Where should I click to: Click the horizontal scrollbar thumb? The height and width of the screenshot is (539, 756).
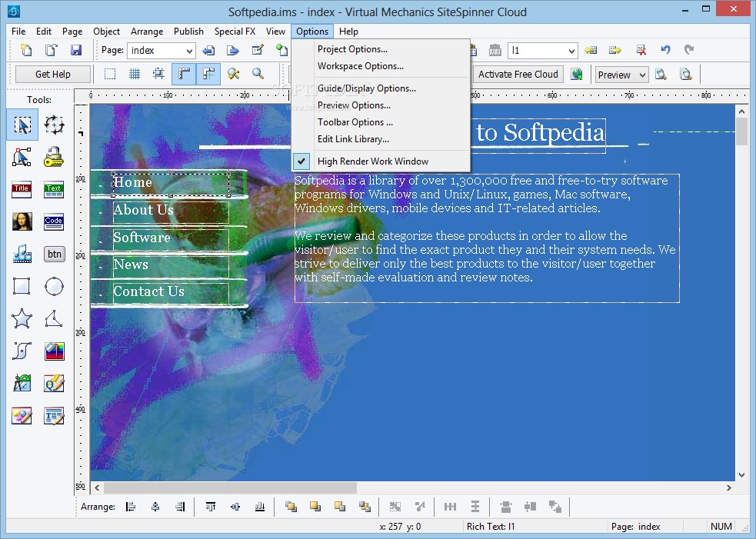click(231, 487)
